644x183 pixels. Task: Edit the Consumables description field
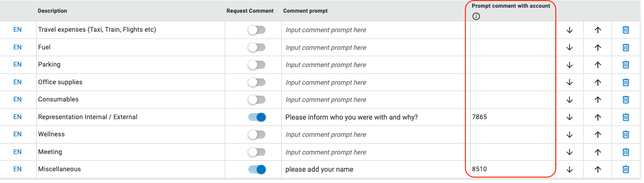[x=130, y=100]
